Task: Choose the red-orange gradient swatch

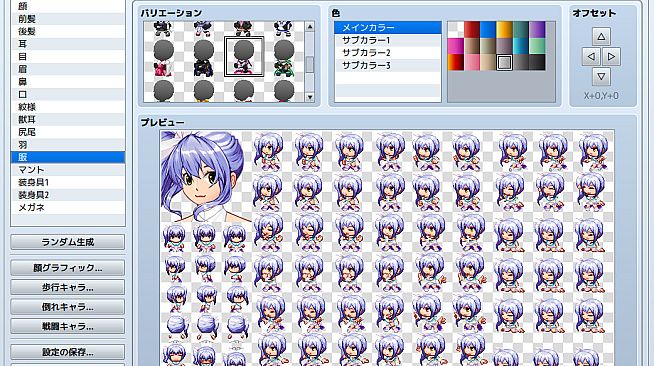Action: coord(455,62)
